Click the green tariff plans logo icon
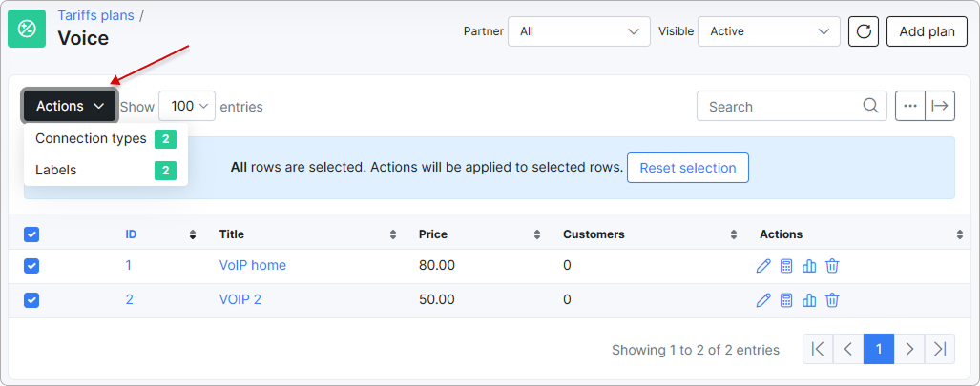Image resolution: width=980 pixels, height=386 pixels. [x=27, y=29]
